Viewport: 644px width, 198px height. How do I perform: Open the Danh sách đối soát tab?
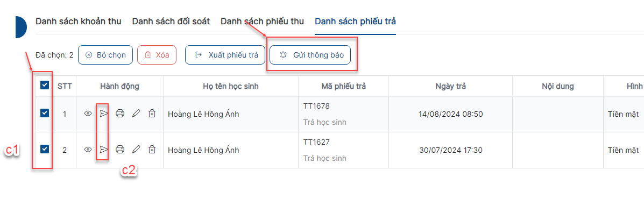pos(171,22)
